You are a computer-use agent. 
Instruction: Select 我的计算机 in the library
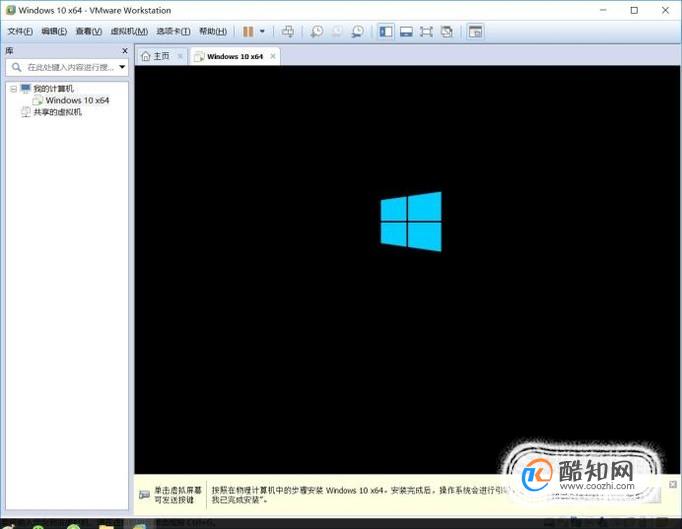(53, 89)
